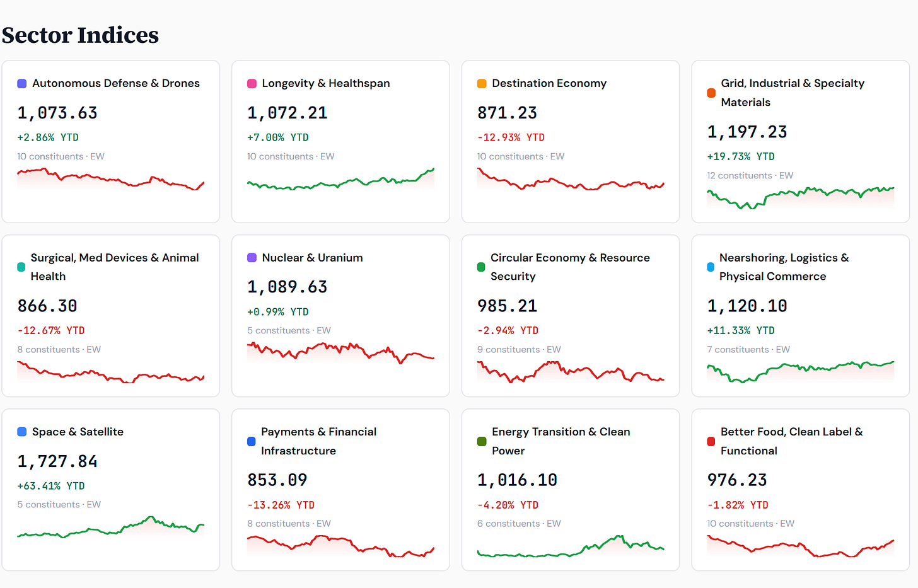Click the -12.93% YTD figure
The width and height of the screenshot is (918, 588).
tap(511, 137)
